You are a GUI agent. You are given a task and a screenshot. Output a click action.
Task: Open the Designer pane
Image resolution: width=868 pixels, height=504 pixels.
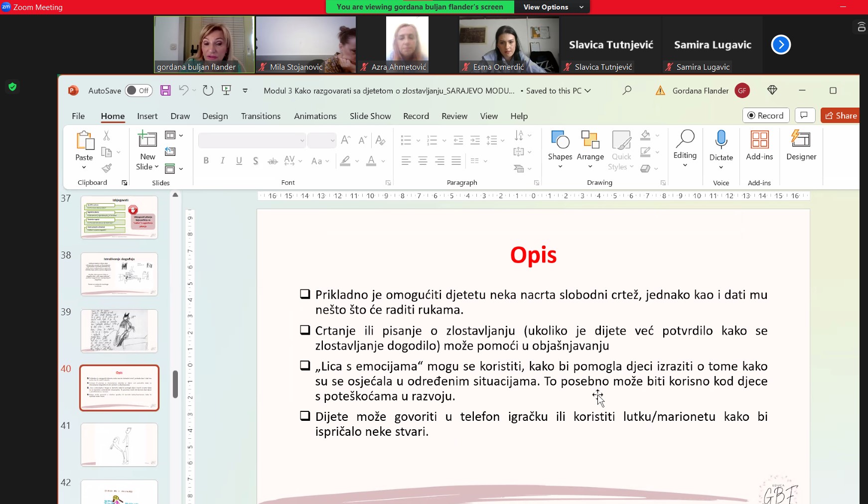801,145
